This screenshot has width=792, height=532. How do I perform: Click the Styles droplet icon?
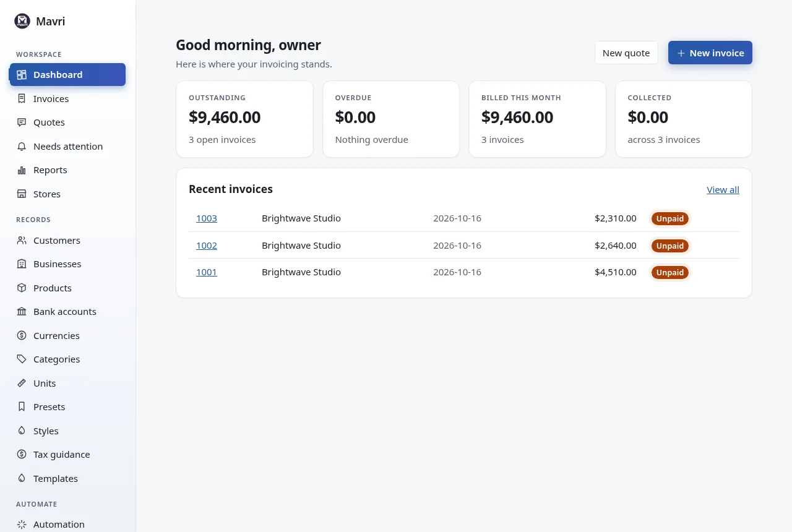click(22, 431)
